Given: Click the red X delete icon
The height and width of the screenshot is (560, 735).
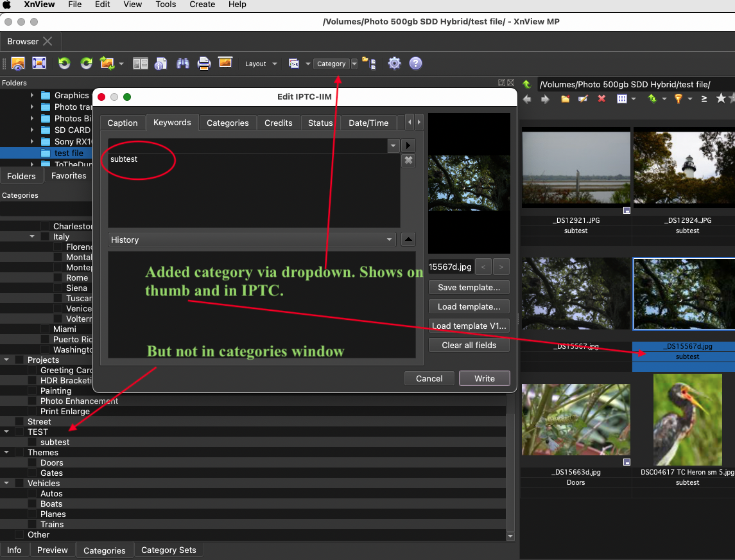Looking at the screenshot, I should (601, 99).
